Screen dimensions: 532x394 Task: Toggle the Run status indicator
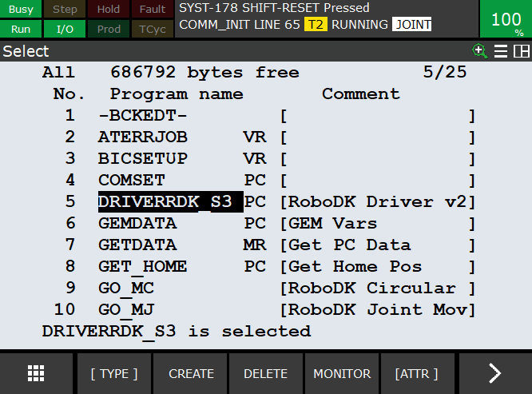coord(21,30)
